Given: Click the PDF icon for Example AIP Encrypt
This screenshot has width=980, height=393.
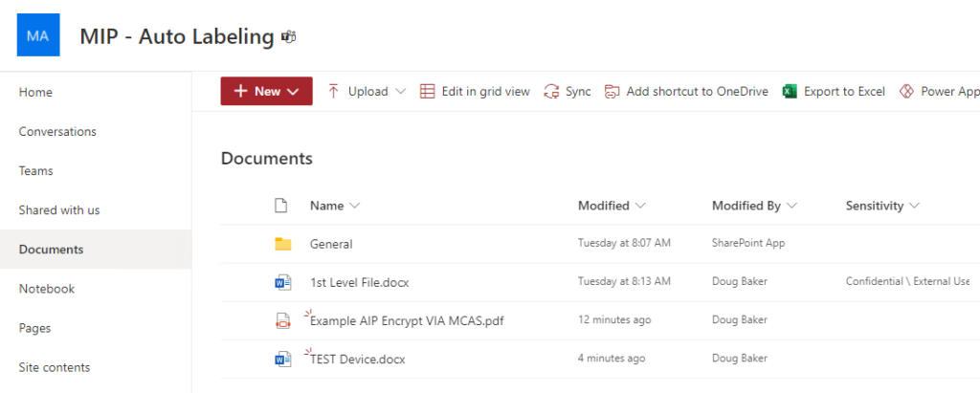Looking at the screenshot, I should (x=283, y=321).
